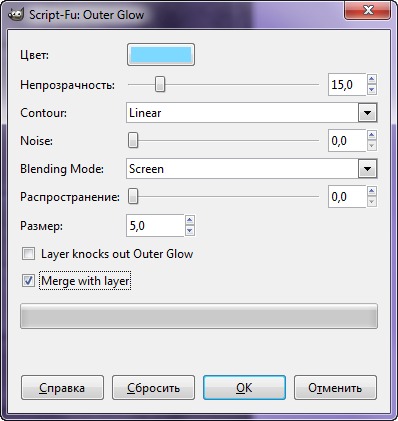This screenshot has width=398, height=421.
Task: Click Сбросить to reset values
Action: point(153,388)
